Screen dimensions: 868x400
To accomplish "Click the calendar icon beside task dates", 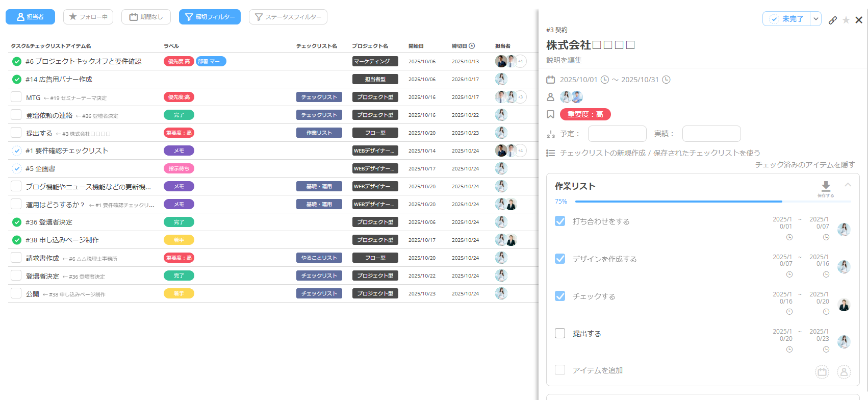I will pos(550,80).
